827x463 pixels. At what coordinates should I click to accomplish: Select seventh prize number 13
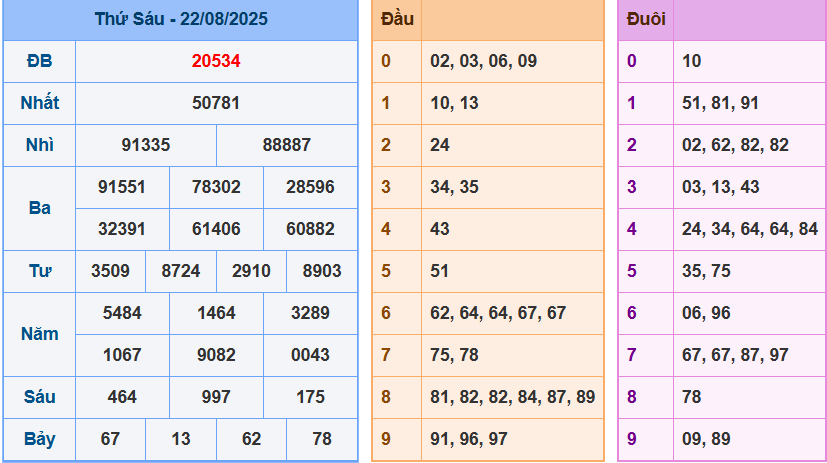pyautogui.click(x=181, y=439)
